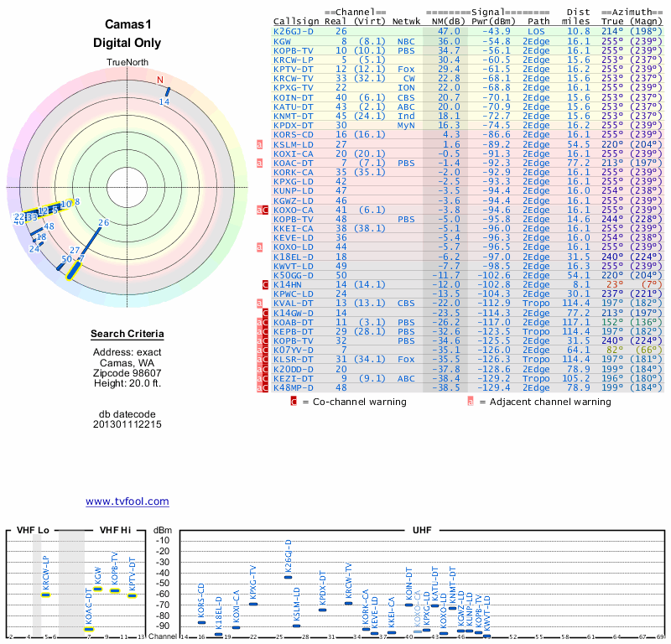Select the KRCW-LP bar in VHF Lo chart
Image resolution: width=671 pixels, height=644 pixels.
tap(46, 595)
